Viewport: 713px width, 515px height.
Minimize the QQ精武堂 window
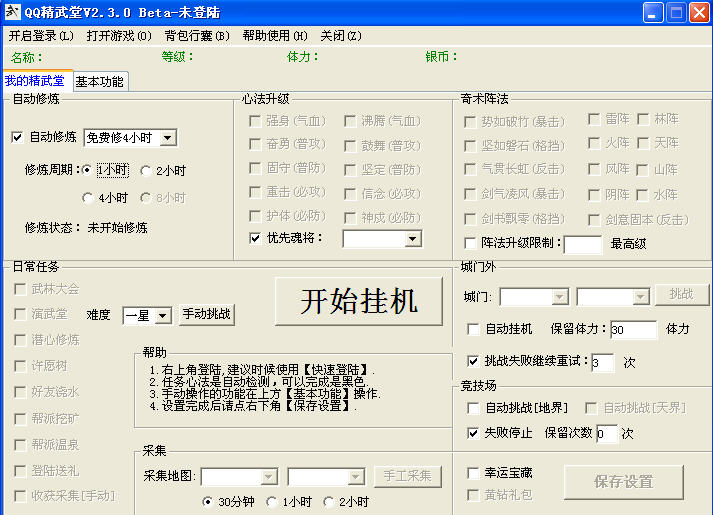[653, 12]
